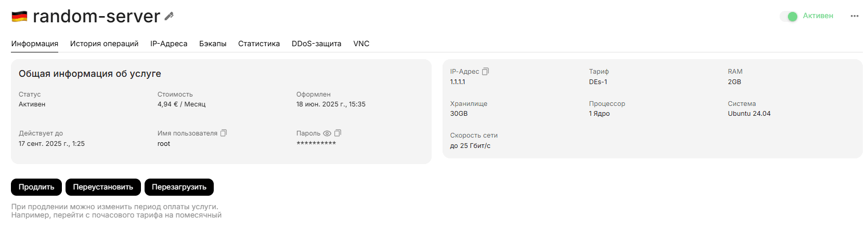The width and height of the screenshot is (868, 244).
Task: Toggle the Активен server switch
Action: [789, 16]
